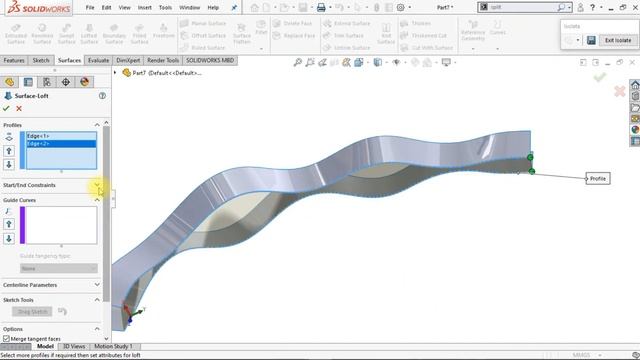Open the File menu
Screen dimensions: 640x360
pyautogui.click(x=90, y=7)
